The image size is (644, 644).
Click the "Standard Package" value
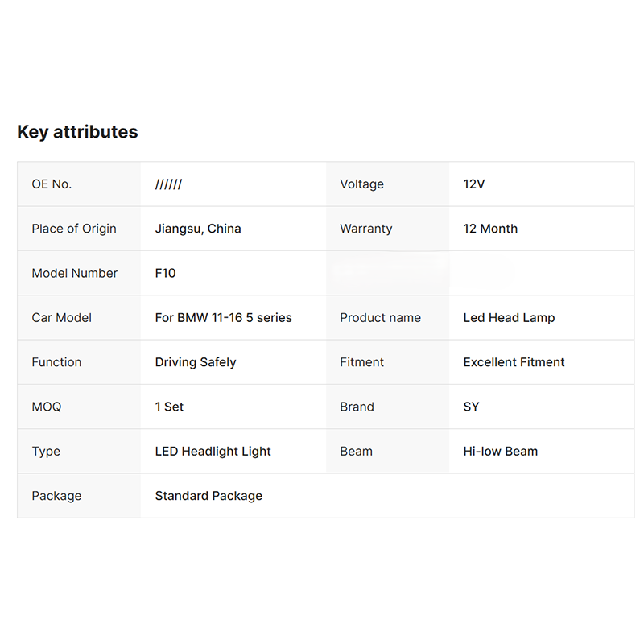click(x=208, y=496)
